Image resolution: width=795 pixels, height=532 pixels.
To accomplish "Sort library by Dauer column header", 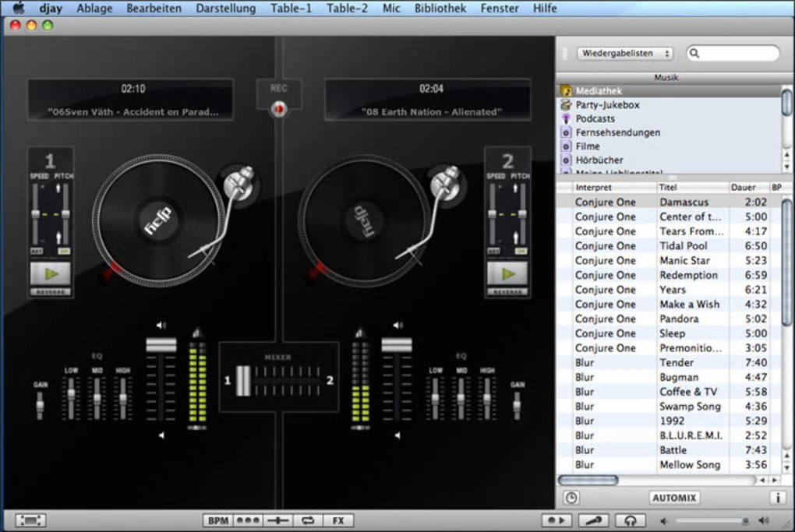I will point(743,188).
